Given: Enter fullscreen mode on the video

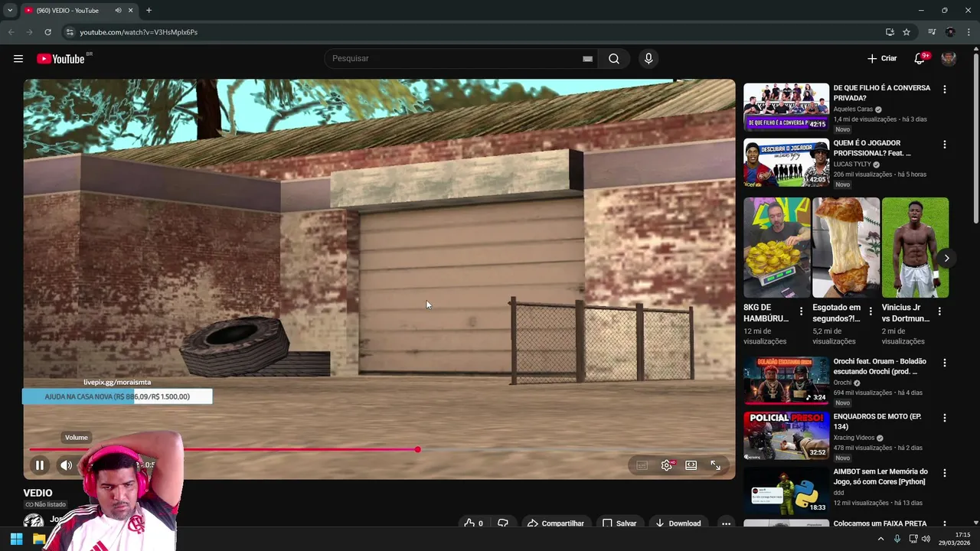Looking at the screenshot, I should coord(716,465).
